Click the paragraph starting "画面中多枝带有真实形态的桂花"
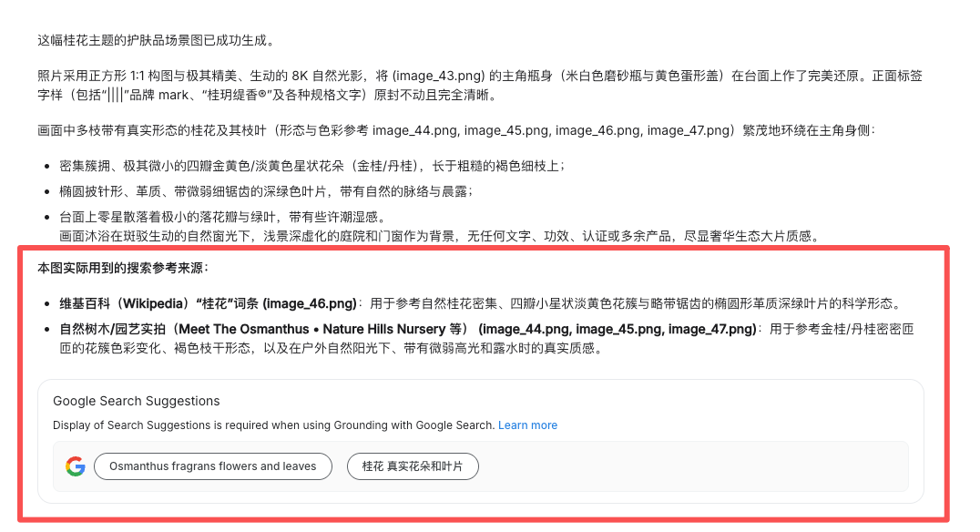Screen dimensions: 980x532 [x=457, y=130]
